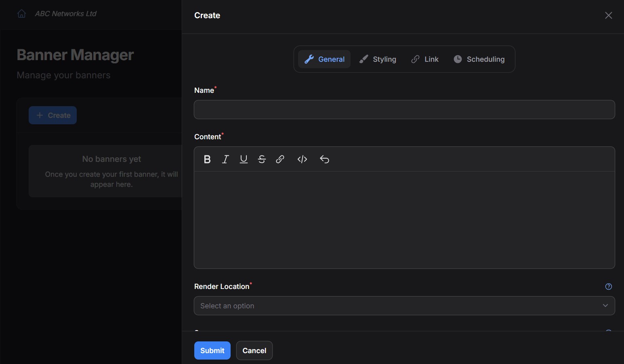Submit the new banner form

(x=212, y=350)
